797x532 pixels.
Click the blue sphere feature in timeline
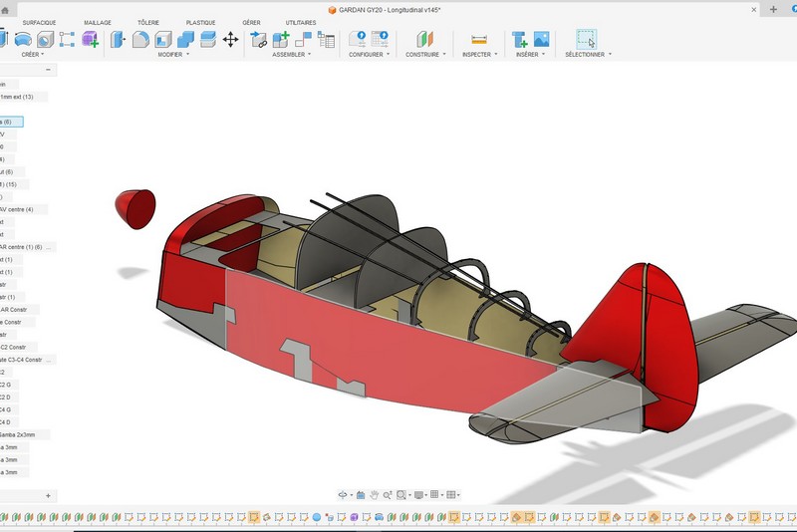317,517
